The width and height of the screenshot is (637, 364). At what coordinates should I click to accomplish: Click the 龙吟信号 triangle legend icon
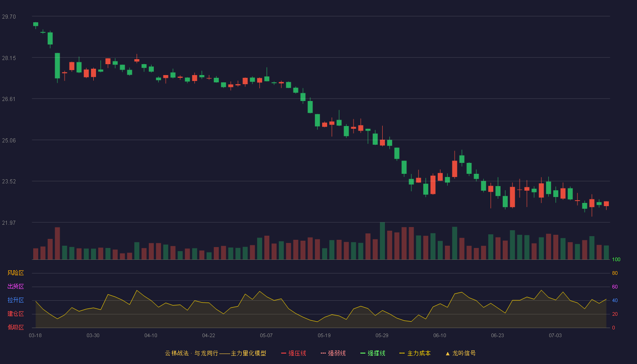[447, 354]
